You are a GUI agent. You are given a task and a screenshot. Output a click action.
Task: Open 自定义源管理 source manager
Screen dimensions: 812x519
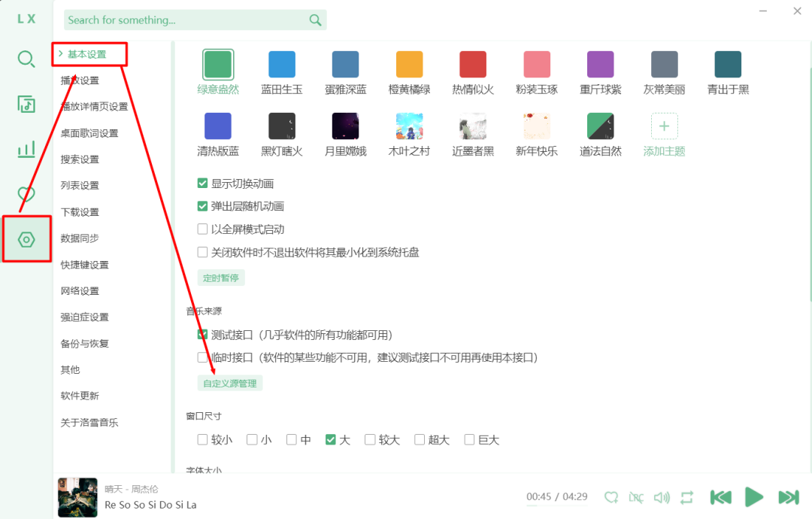230,383
